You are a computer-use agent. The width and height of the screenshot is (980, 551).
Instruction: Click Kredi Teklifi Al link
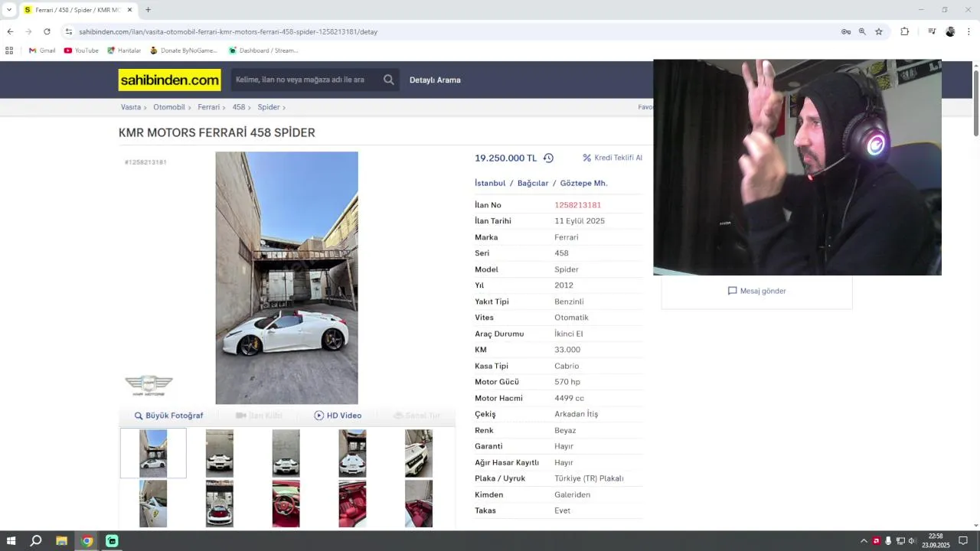point(612,158)
